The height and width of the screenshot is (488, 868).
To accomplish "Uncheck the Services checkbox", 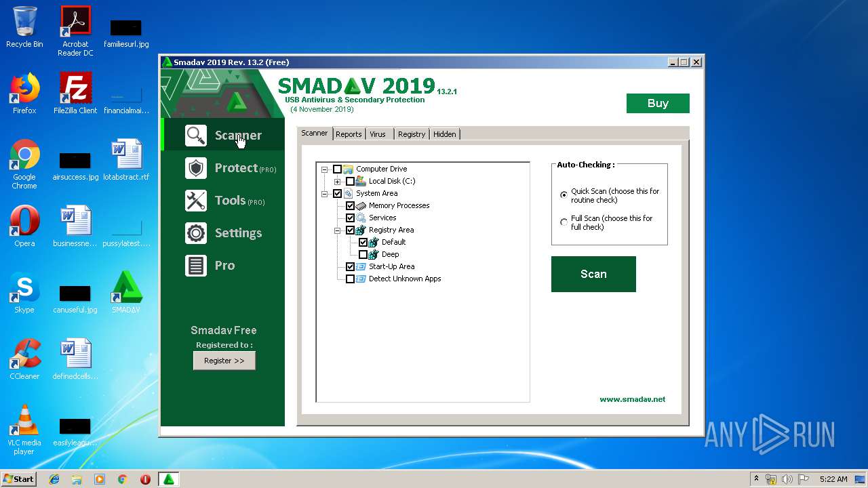I will pyautogui.click(x=350, y=218).
